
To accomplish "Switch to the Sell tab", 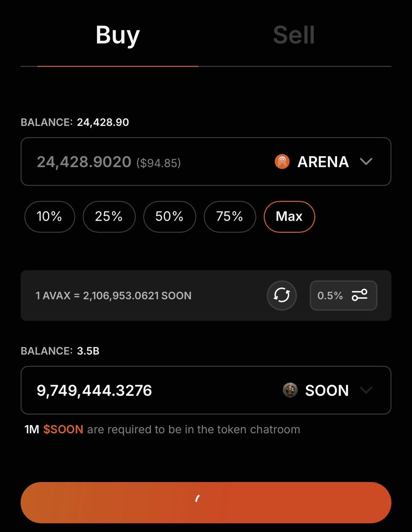I will (294, 35).
